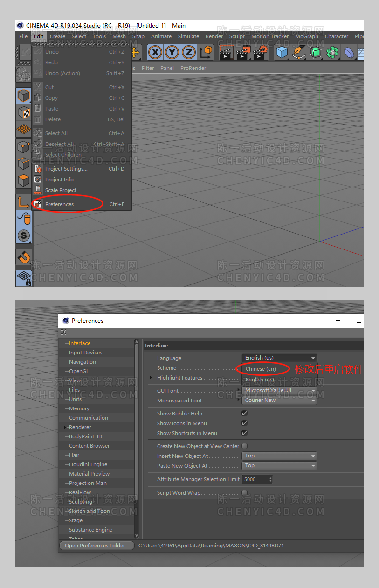Click the Tweak mouse icon
Image resolution: width=379 pixels, height=588 pixels.
click(x=24, y=218)
